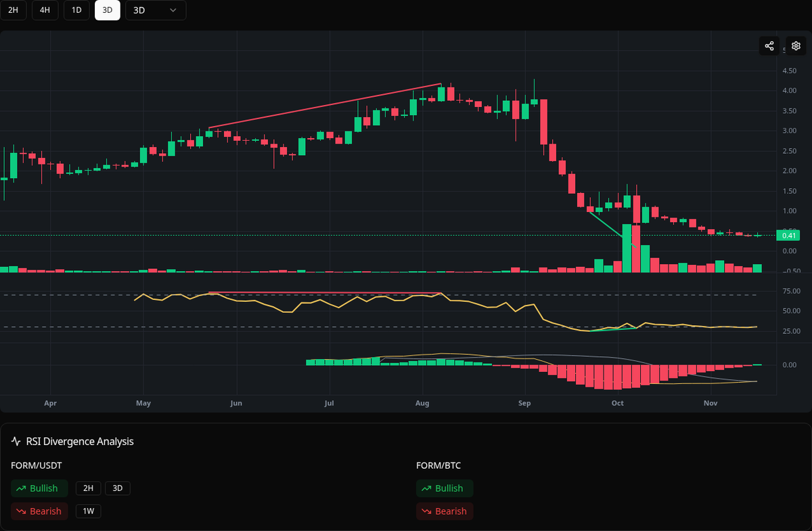Open the chart settings gear icon

point(796,45)
